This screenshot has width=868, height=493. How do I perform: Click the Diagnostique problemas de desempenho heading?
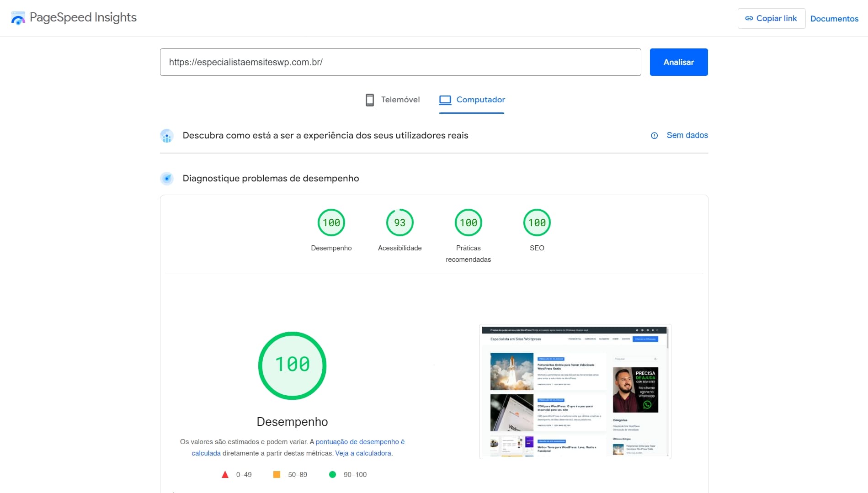271,179
